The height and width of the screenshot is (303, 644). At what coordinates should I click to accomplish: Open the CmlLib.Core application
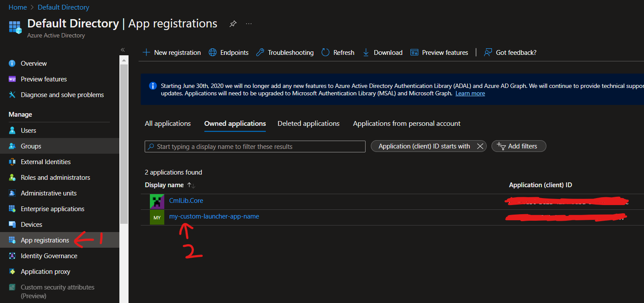pos(186,201)
